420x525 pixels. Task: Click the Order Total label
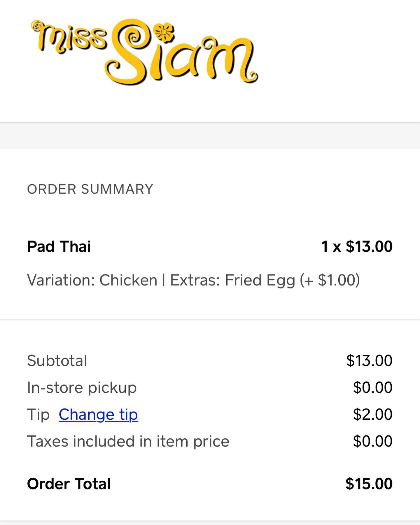(69, 484)
